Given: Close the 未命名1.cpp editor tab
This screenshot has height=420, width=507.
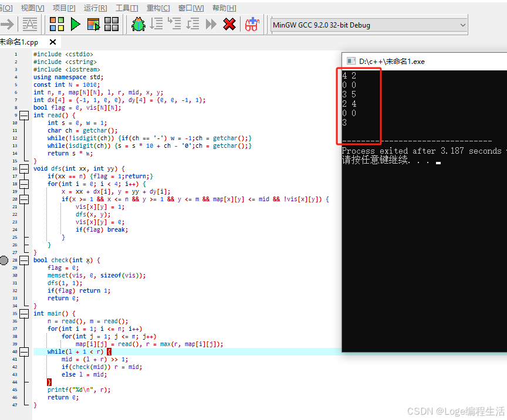Looking at the screenshot, I should pos(53,42).
